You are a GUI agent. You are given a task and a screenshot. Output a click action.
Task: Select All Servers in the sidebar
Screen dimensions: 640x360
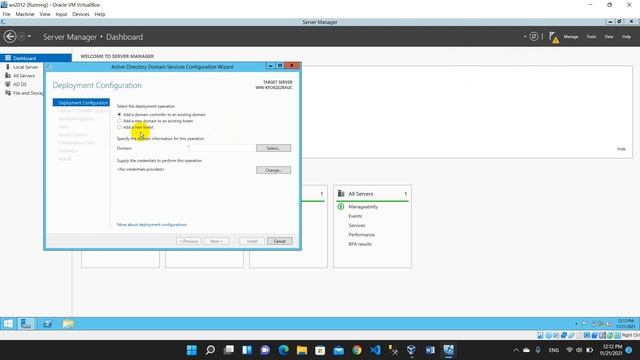(24, 76)
